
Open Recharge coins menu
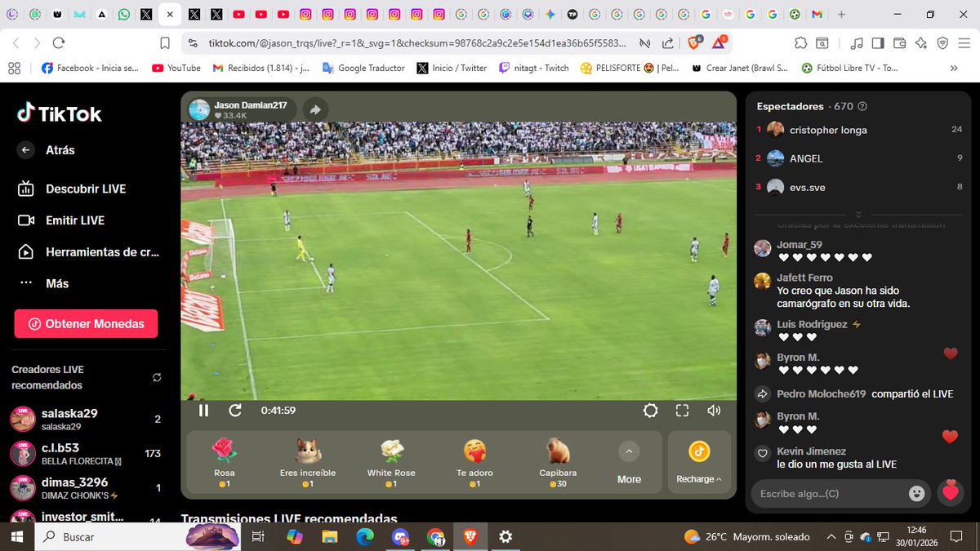point(699,462)
